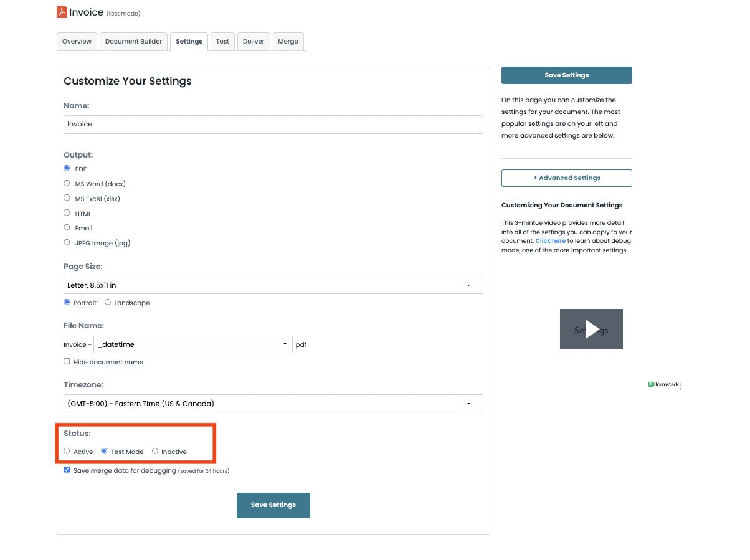Uncheck Save merge data for debugging
The width and height of the screenshot is (750, 560).
pyautogui.click(x=67, y=470)
